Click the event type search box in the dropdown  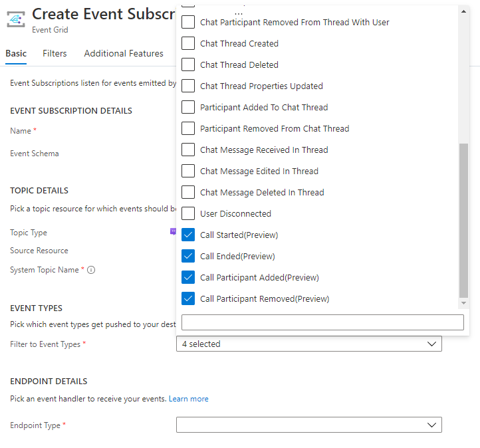pos(322,322)
